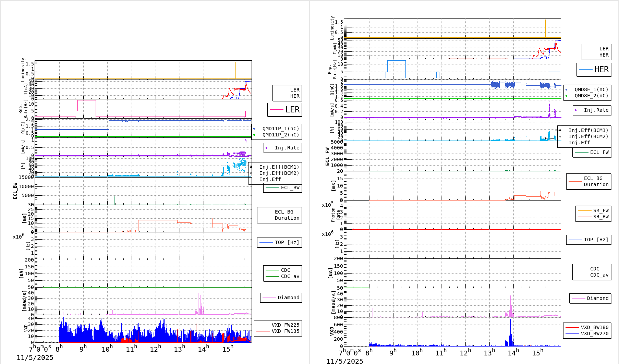Viewport: 619px width, 364px height.
Task: Click the ECL BG Duration legend in right panel
Action: pyautogui.click(x=588, y=181)
